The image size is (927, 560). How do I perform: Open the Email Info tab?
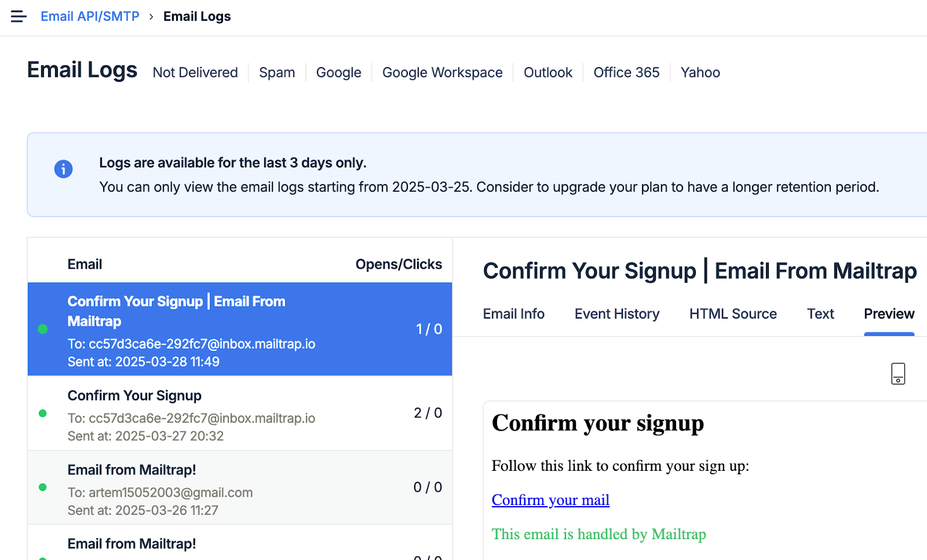[x=513, y=314]
